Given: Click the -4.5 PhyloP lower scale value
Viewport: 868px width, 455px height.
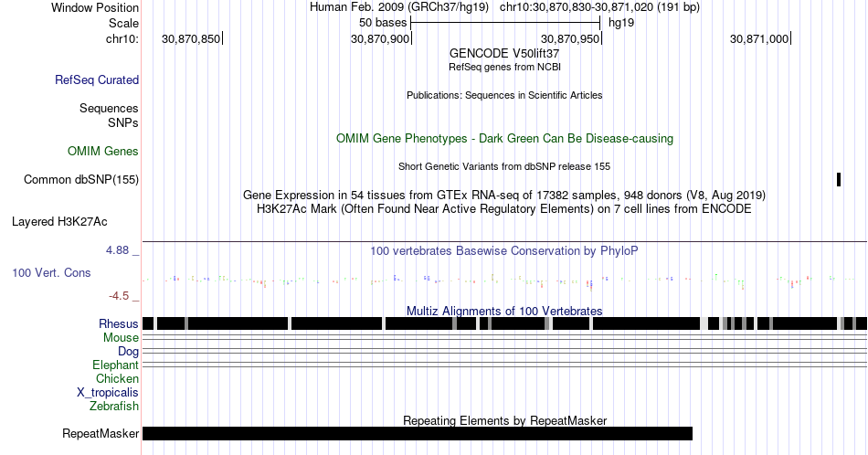Looking at the screenshot, I should (x=119, y=296).
